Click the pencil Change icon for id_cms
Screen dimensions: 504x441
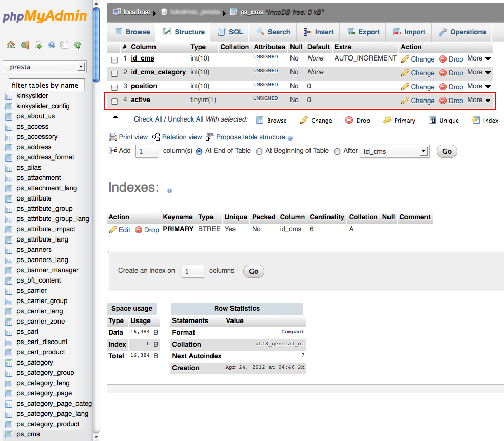[x=405, y=59]
